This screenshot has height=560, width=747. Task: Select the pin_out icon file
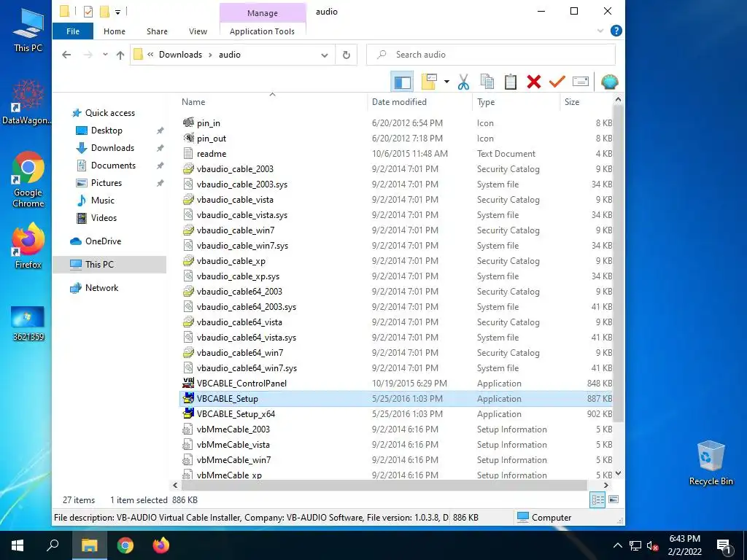click(211, 139)
